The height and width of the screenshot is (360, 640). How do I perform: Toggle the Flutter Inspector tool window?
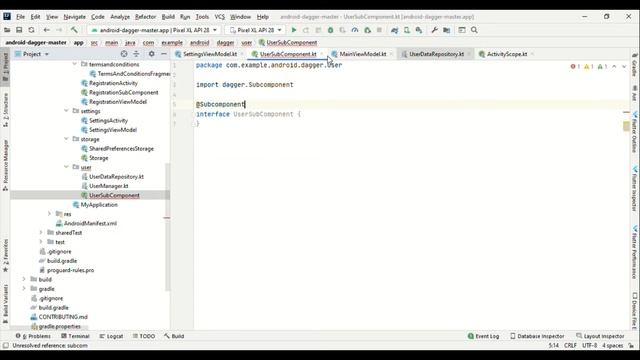click(634, 188)
